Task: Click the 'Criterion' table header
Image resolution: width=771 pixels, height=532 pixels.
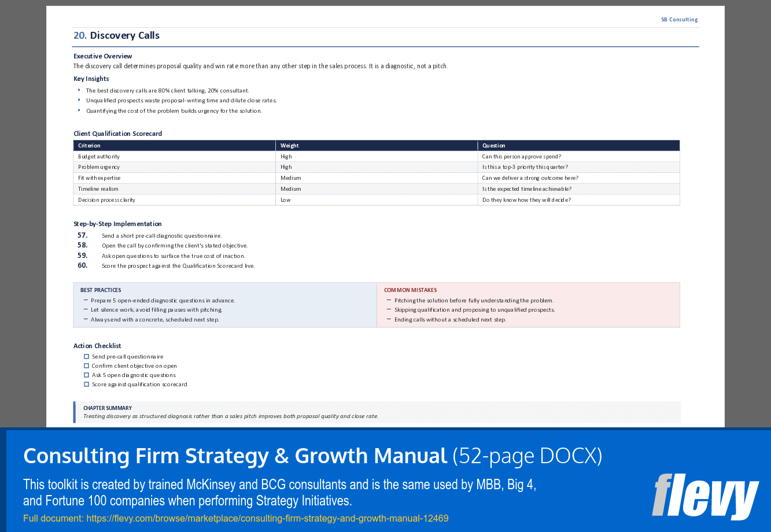Action: point(174,146)
